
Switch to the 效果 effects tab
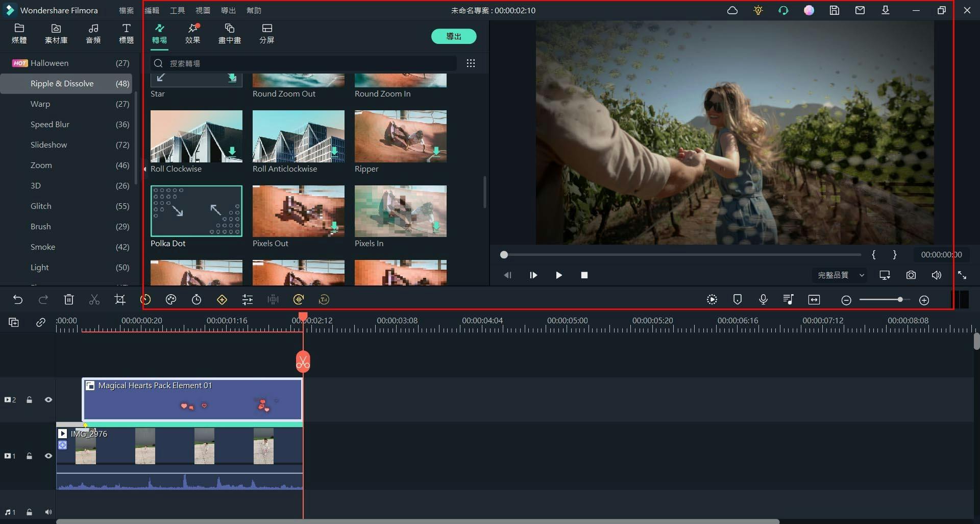[192, 33]
